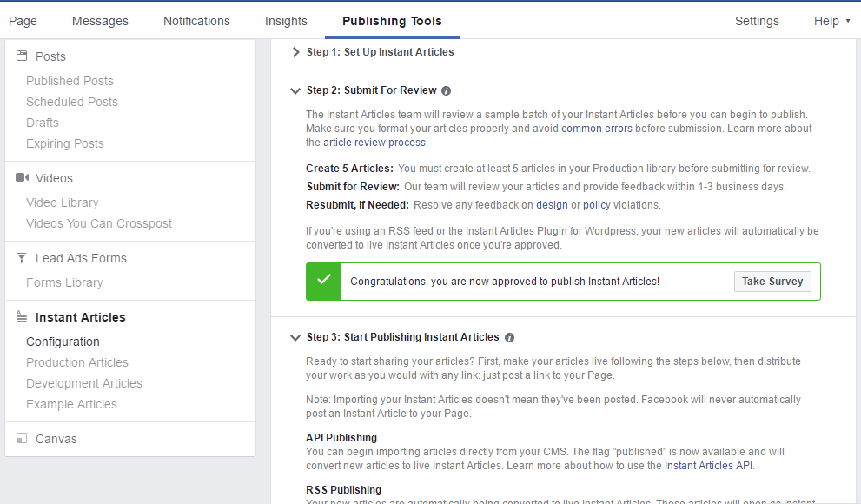Click the Lead Ads Forms funnel icon
The image size is (861, 504).
coord(22,257)
